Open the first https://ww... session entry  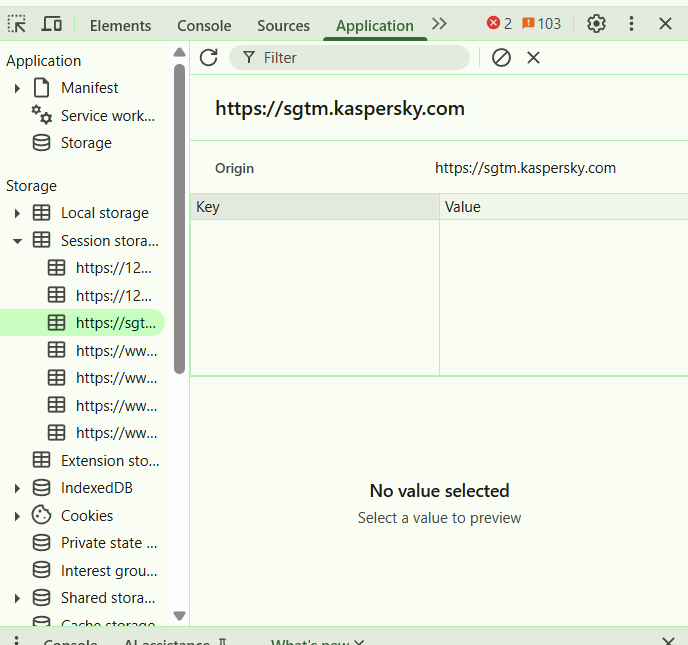point(102,351)
